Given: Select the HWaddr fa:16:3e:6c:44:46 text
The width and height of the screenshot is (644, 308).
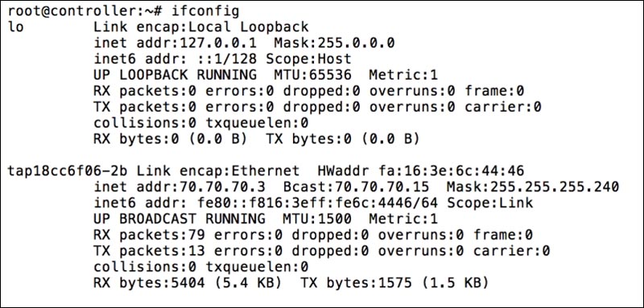Looking at the screenshot, I should click(x=421, y=171).
